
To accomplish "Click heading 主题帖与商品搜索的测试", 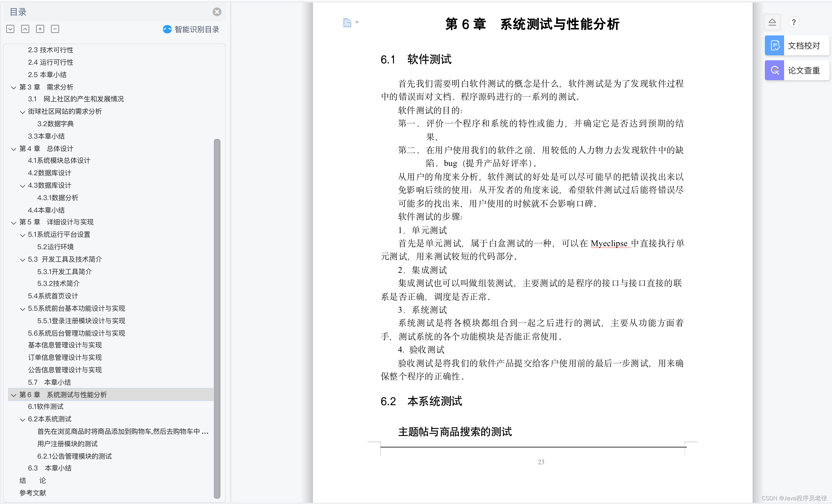I will (455, 432).
